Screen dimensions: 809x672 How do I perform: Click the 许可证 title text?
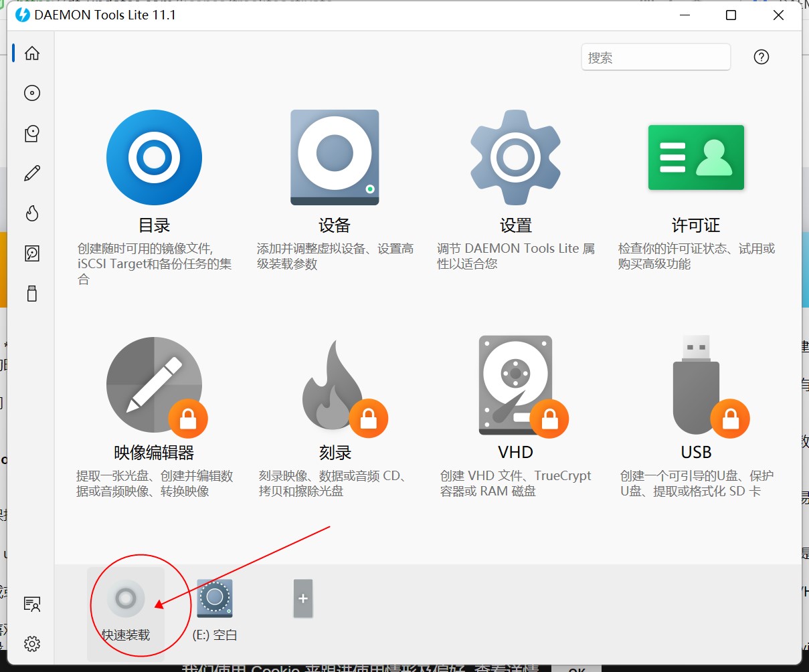[696, 225]
